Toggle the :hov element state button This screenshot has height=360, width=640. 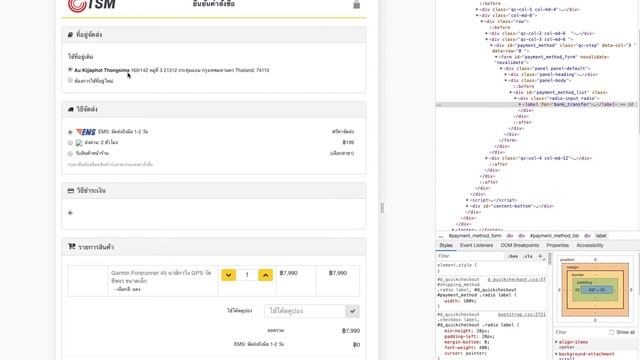[x=513, y=256]
